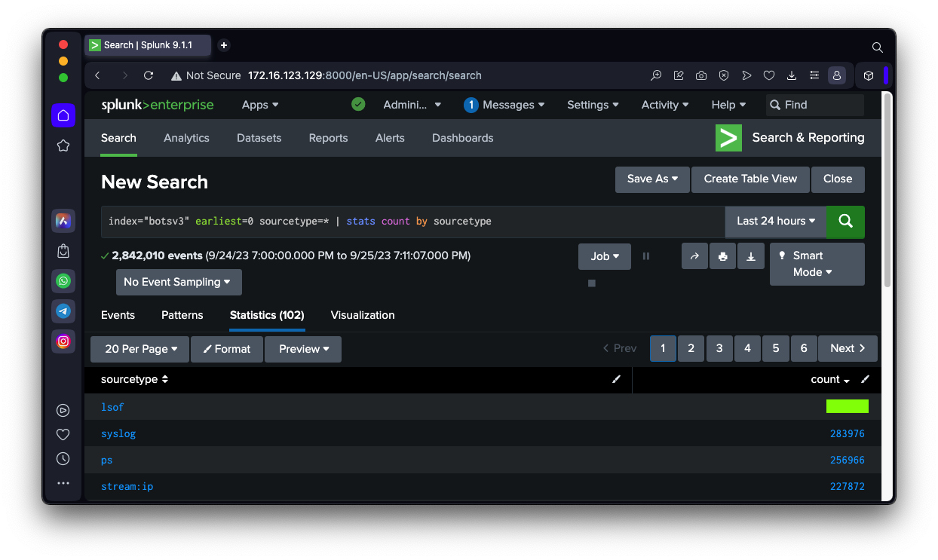
Task: Click the green health status checkmark icon
Action: (x=358, y=105)
